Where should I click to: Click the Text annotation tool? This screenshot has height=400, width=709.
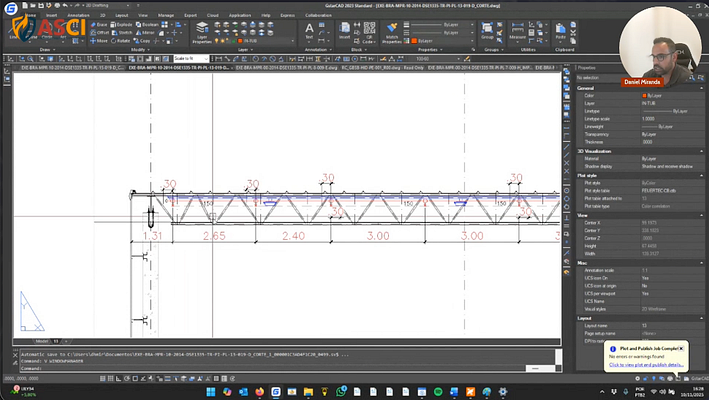click(x=309, y=31)
